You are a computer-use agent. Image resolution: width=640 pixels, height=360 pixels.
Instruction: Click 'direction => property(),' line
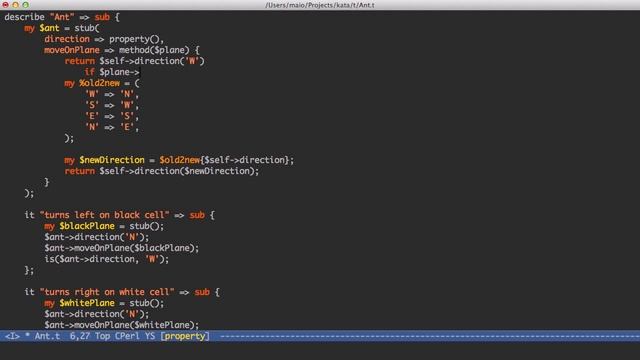click(x=104, y=39)
